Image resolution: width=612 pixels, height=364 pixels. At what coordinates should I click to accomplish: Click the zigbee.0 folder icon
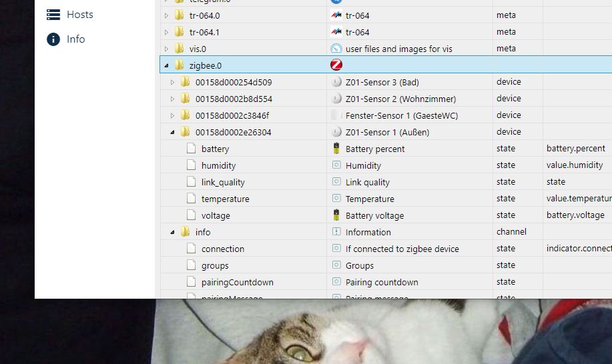(179, 65)
